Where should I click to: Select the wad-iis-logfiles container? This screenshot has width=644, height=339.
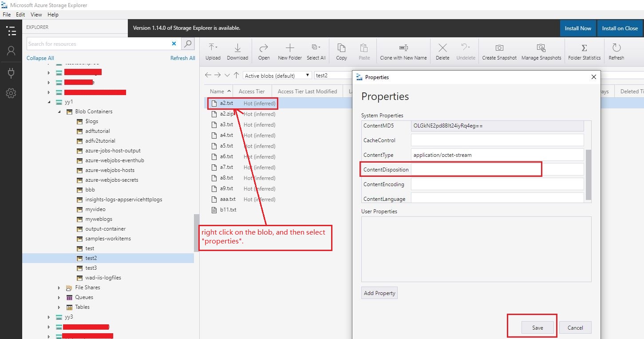[103, 278]
